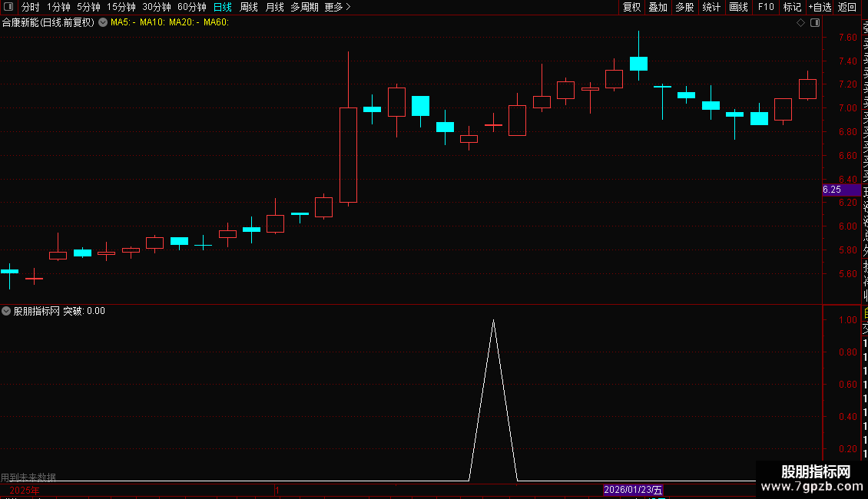Screen dimensions: 868x499
Task: Switch to 周线 weekly chart
Action: 249,7
